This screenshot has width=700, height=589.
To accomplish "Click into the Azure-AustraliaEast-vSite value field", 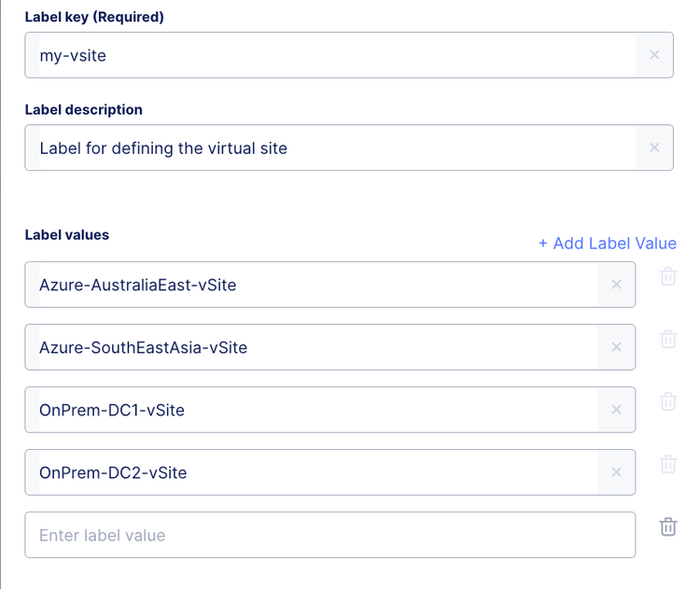I will click(308, 285).
